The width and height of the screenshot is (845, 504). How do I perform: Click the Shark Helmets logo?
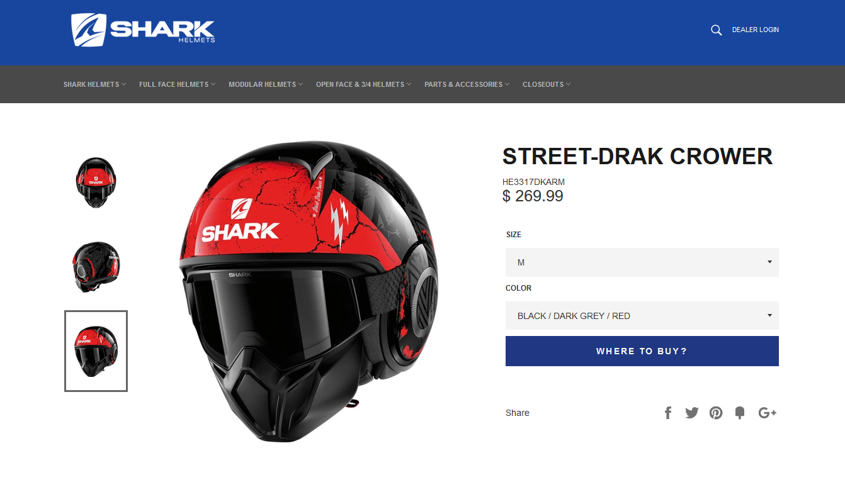pos(143,30)
